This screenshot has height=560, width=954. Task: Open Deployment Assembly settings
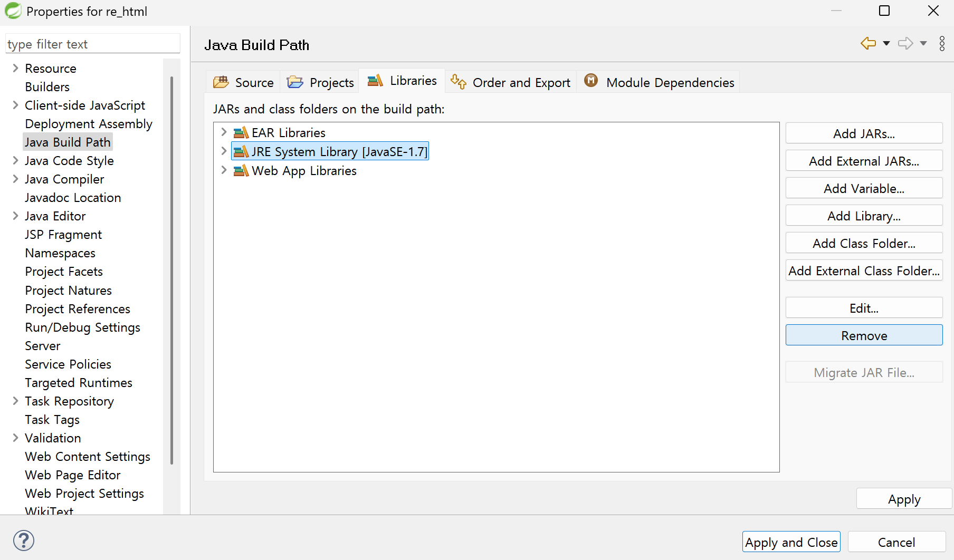click(89, 123)
